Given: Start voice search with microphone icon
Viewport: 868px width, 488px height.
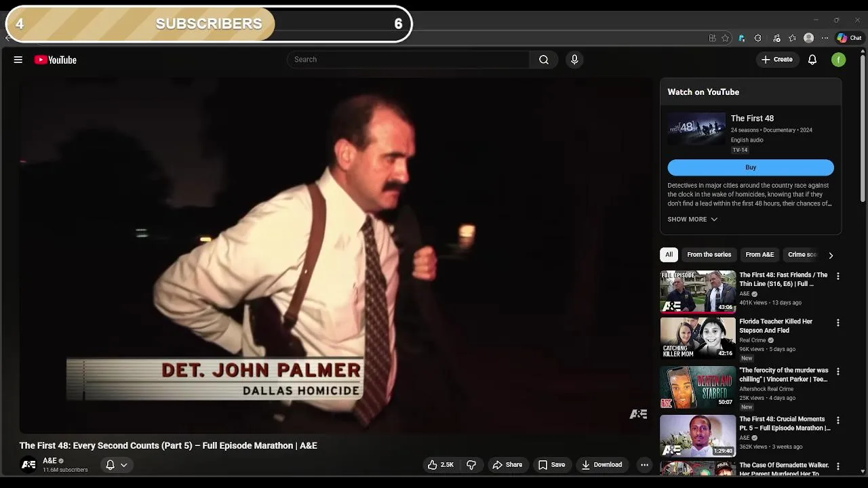Looking at the screenshot, I should click(574, 60).
